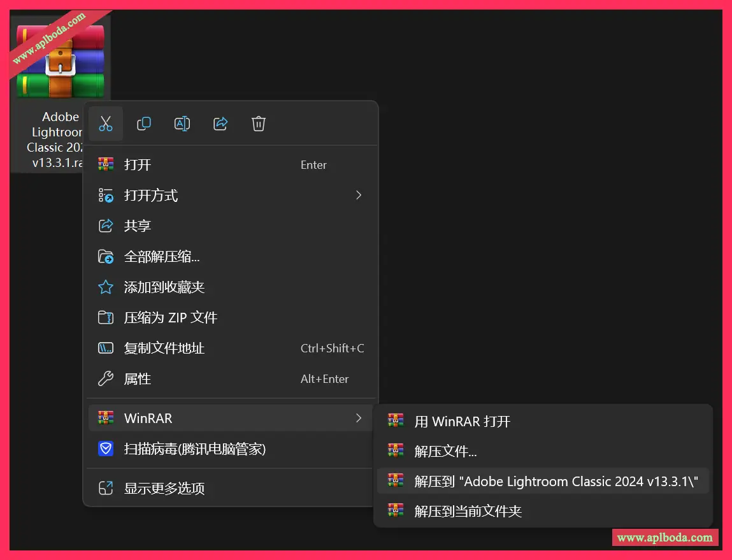Expand the WinRAR submenu chevron

[x=359, y=419]
